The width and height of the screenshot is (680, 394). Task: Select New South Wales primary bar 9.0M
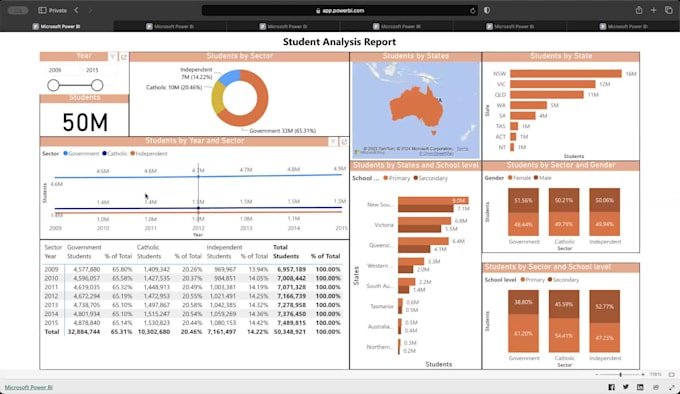(433, 200)
